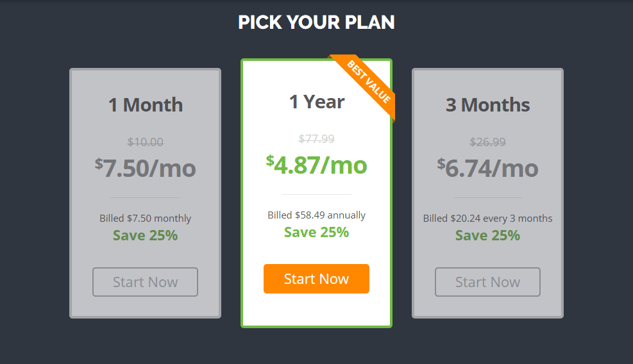Click 'Billed $58.49 annually' text
Viewport: 633px width, 364px height.
[316, 215]
